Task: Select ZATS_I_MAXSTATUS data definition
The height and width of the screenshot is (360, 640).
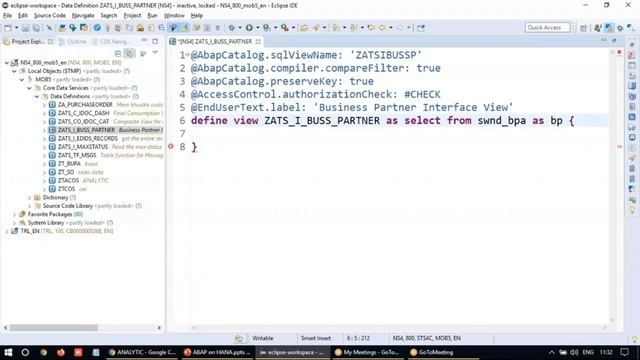Action: pos(83,147)
